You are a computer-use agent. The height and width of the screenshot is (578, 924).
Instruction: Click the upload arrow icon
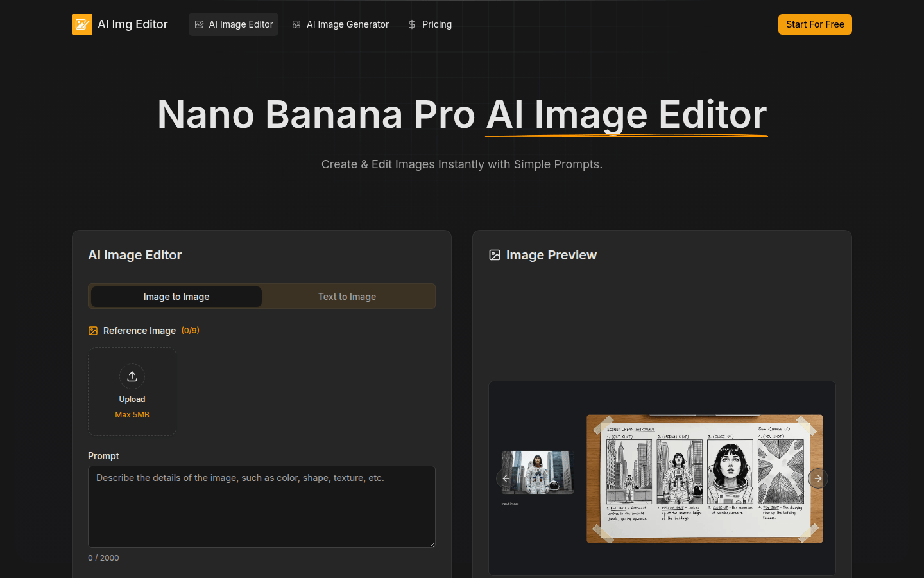[x=132, y=376]
